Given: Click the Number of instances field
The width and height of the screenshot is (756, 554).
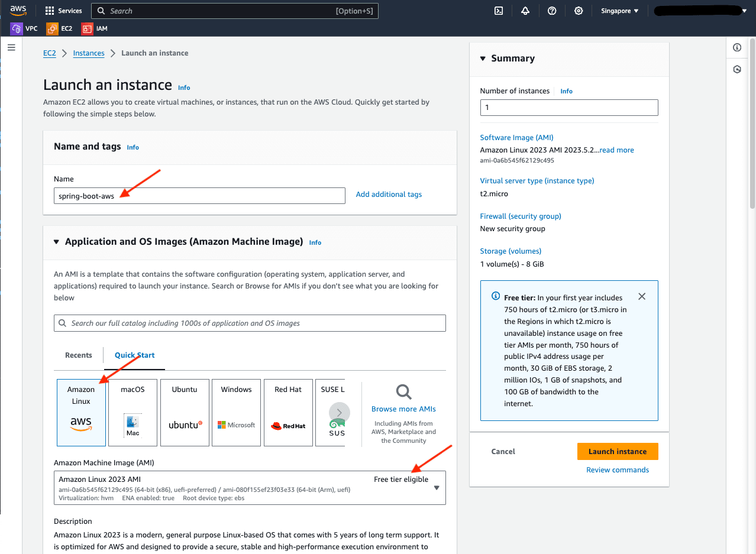Looking at the screenshot, I should coord(568,108).
